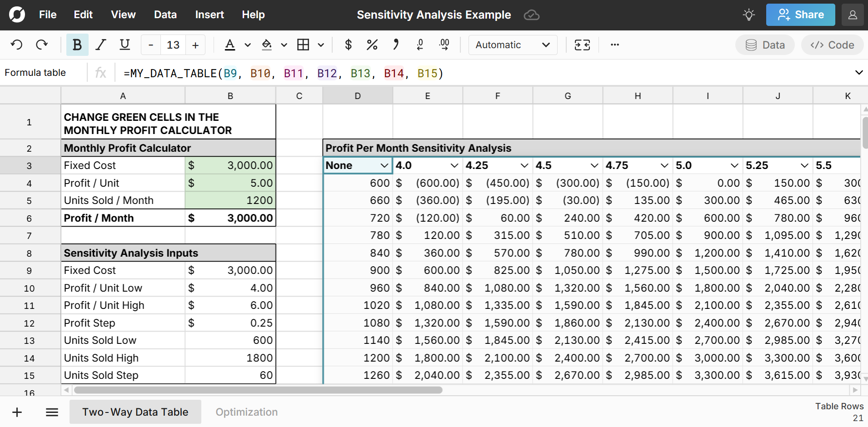Open the Automatic number format dropdown

(513, 45)
